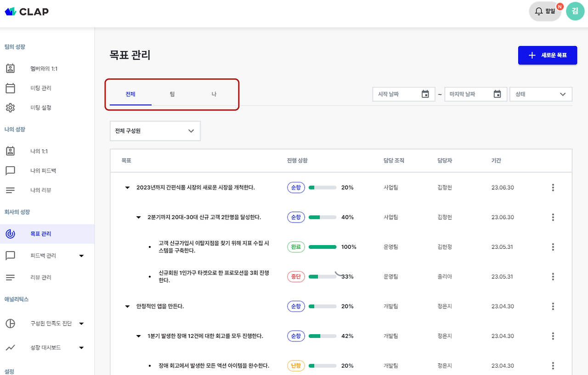Screen dimensions: 588x375
Task: Click the 난항 status badge
Action: point(296,366)
